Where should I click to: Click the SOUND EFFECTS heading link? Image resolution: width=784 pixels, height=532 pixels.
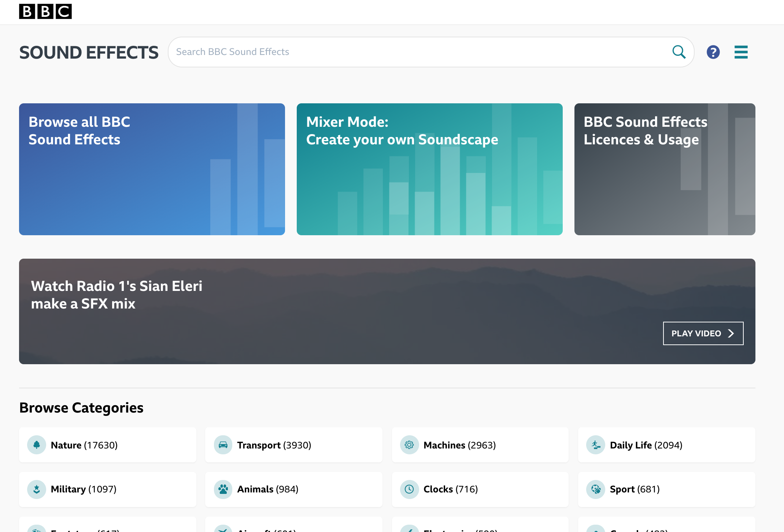pyautogui.click(x=89, y=52)
